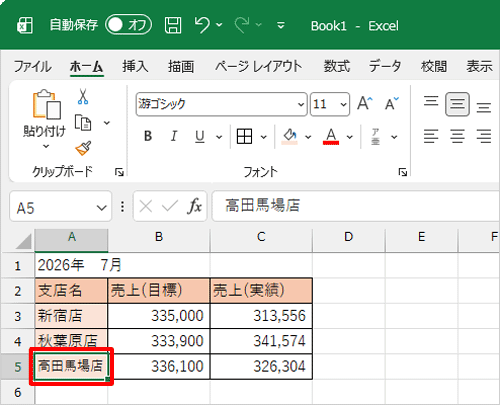Screen dimensions: 500x405
Task: Open the Copy options dropdown arrow
Action: point(107,123)
